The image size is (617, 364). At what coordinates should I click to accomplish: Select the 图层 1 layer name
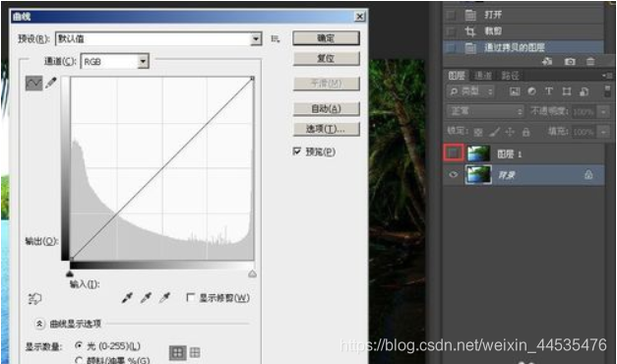click(509, 153)
